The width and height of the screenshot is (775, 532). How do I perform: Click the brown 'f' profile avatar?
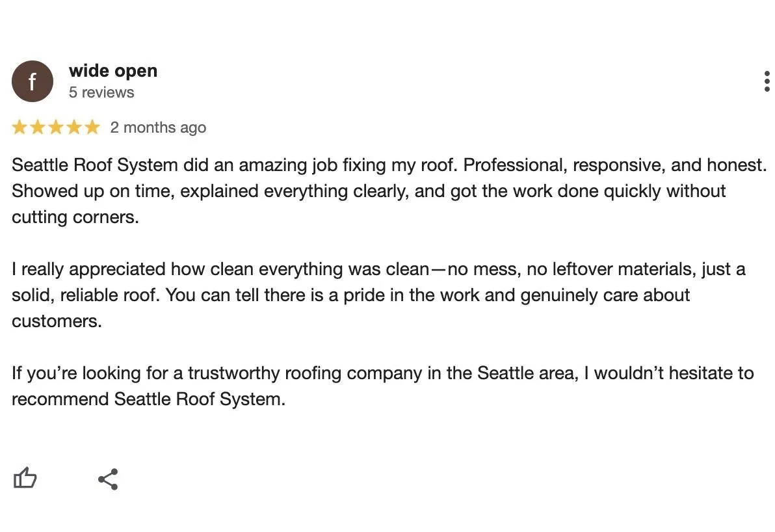tap(33, 81)
